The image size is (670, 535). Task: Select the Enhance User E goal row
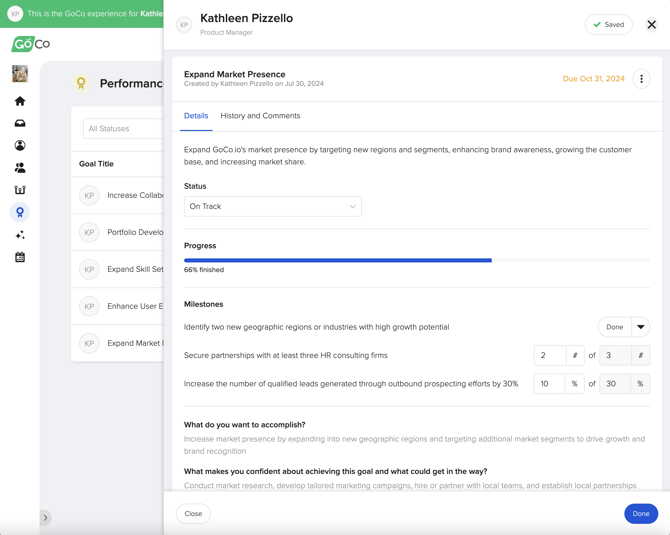117,306
